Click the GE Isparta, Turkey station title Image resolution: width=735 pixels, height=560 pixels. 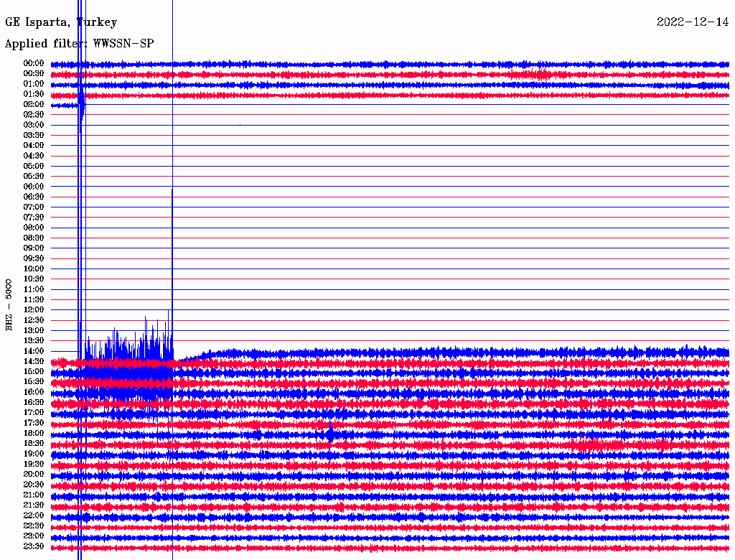[x=61, y=22]
